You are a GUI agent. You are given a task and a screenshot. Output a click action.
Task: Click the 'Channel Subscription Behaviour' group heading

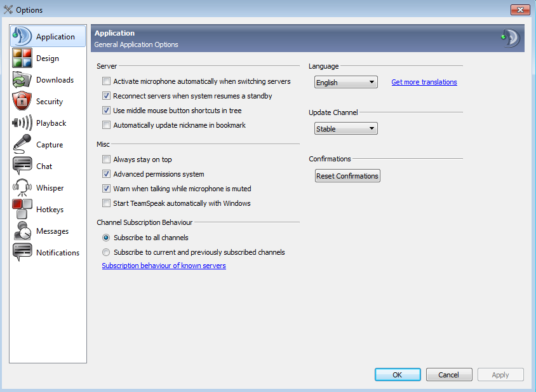pos(145,222)
